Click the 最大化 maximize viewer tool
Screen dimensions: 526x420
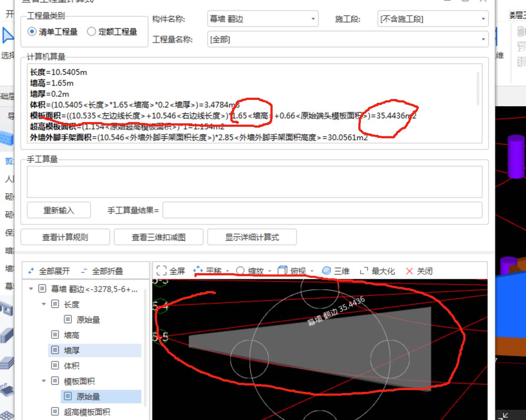[378, 271]
